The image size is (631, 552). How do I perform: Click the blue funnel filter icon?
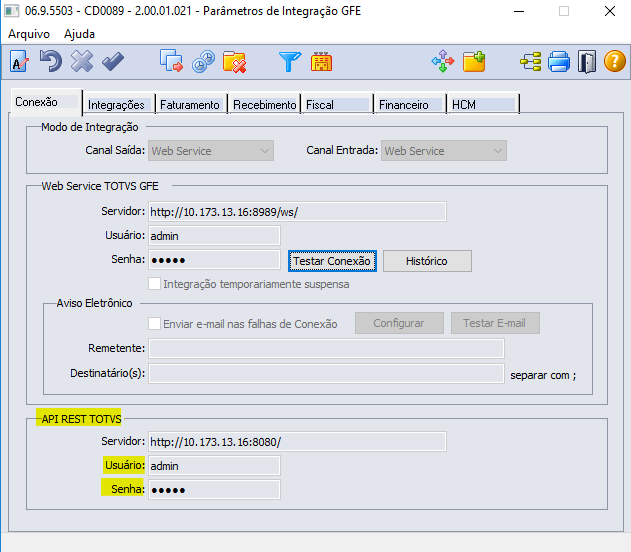coord(290,62)
